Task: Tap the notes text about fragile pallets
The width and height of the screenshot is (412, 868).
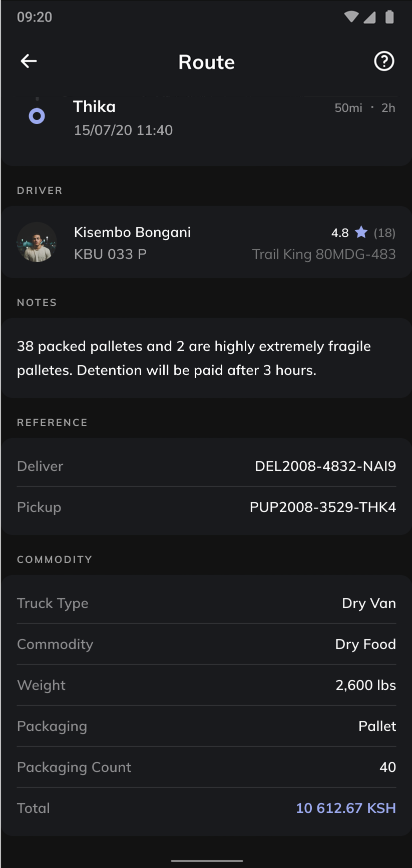Action: [194, 358]
